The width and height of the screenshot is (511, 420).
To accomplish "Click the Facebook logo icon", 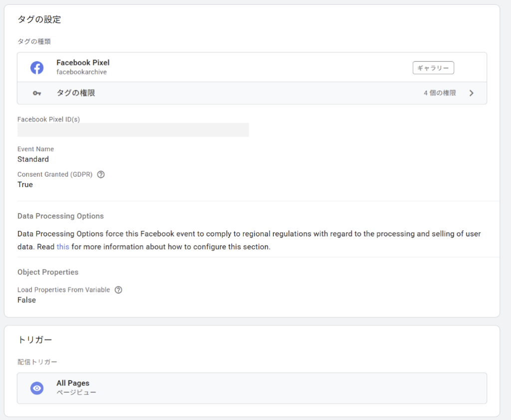I will point(37,68).
